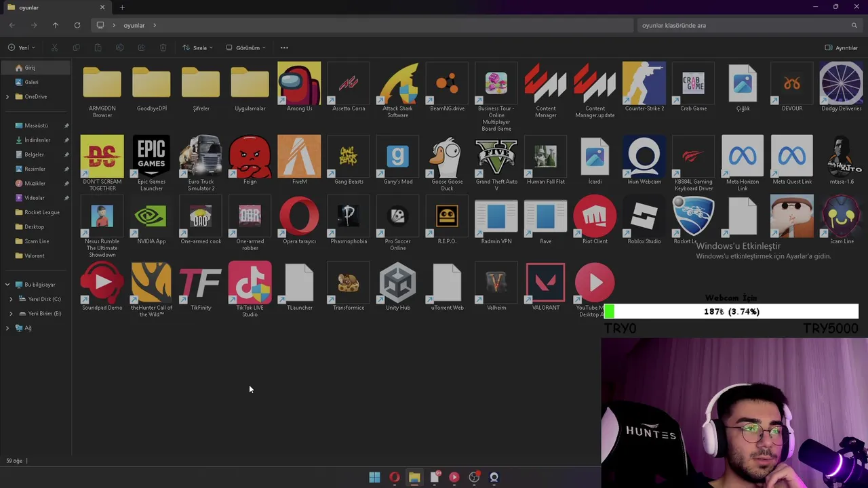Click the oyunlar breadcrumb segment
The image size is (868, 488).
pyautogui.click(x=134, y=25)
